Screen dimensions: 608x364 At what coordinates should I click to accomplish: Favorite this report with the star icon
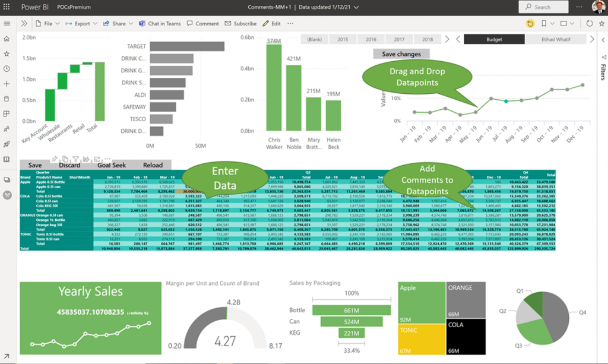602,24
